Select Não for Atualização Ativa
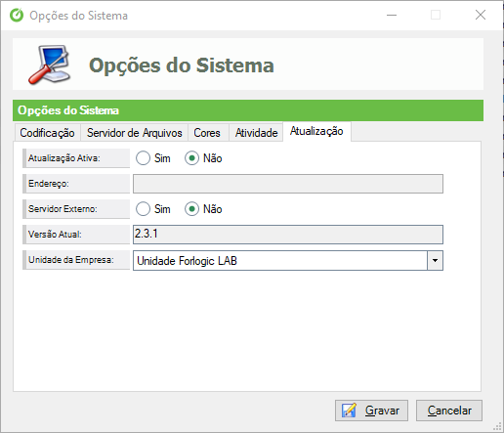The width and height of the screenshot is (504, 433). [x=191, y=158]
